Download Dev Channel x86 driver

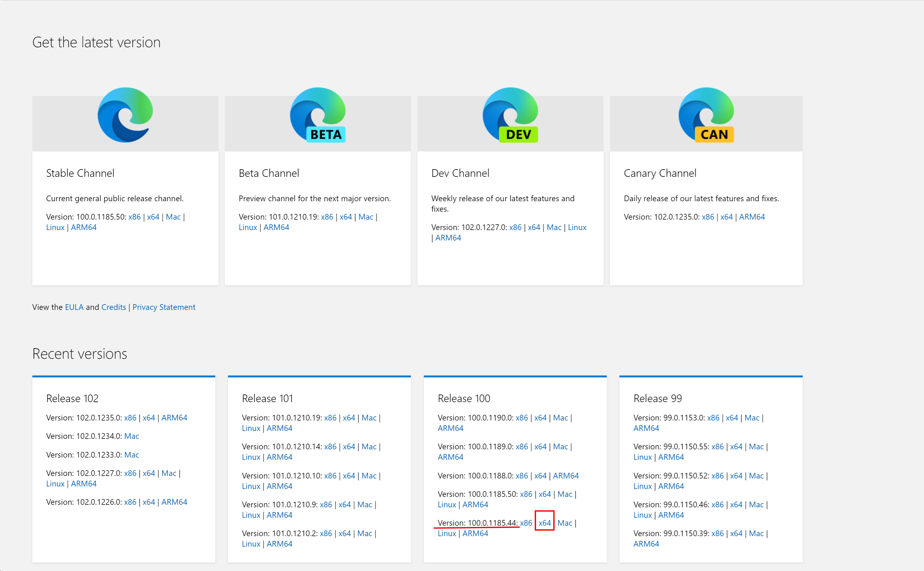(x=515, y=227)
